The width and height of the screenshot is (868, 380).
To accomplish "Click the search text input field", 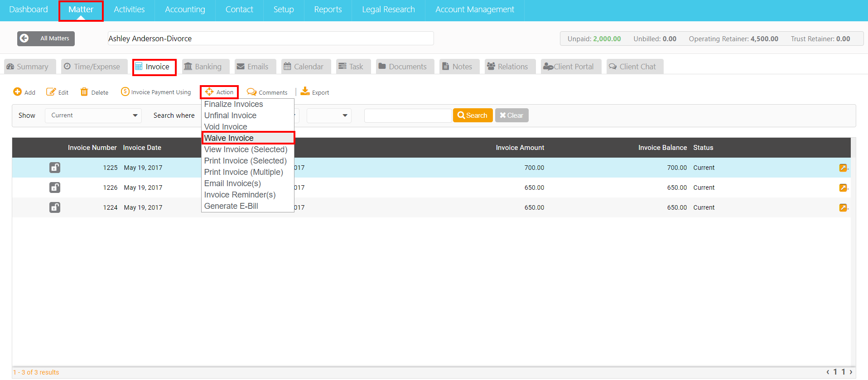I will tap(408, 115).
